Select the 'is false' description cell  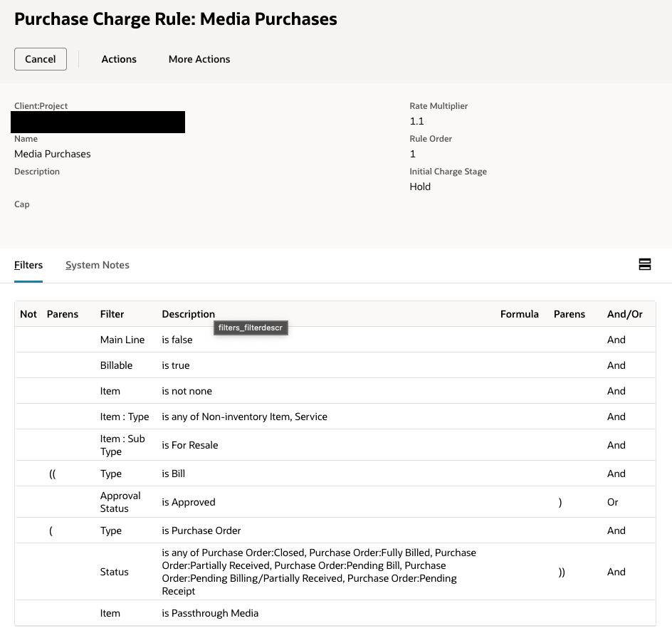pos(177,340)
